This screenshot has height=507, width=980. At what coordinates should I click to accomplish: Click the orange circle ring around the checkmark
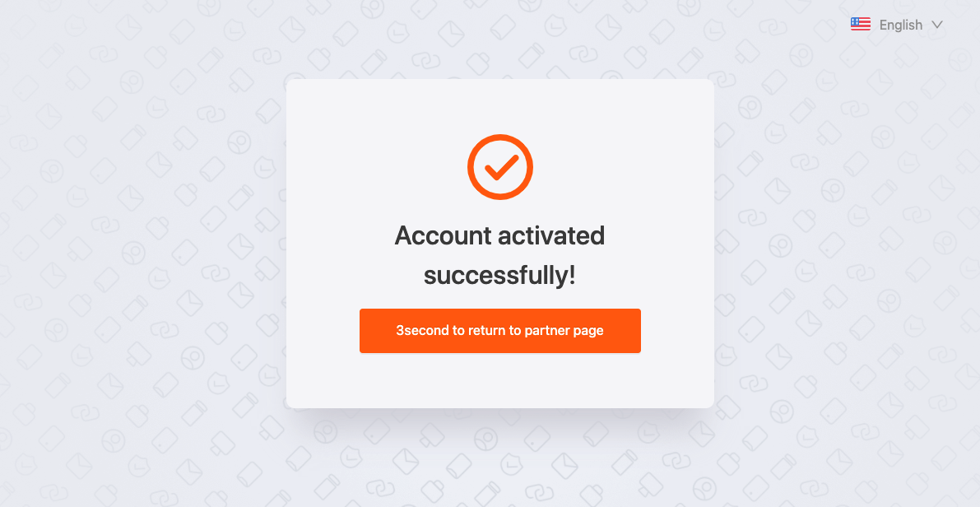tap(500, 137)
